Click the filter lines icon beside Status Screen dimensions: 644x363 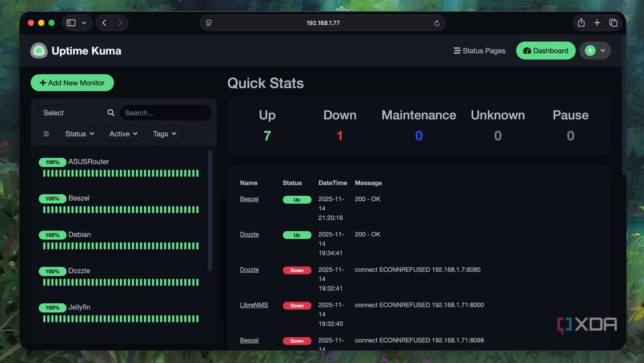(x=46, y=134)
